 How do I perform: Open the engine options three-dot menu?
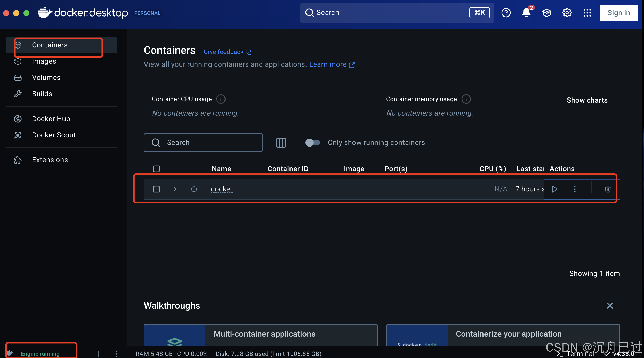(116, 354)
